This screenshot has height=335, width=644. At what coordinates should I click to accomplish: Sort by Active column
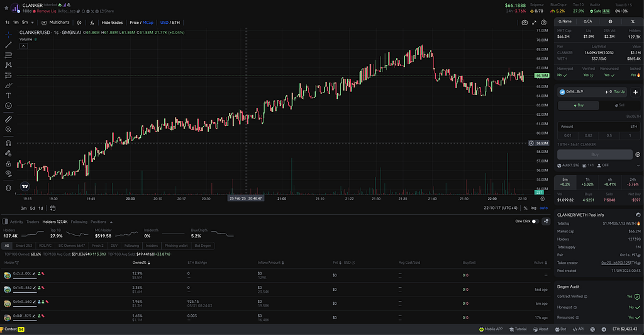click(540, 263)
